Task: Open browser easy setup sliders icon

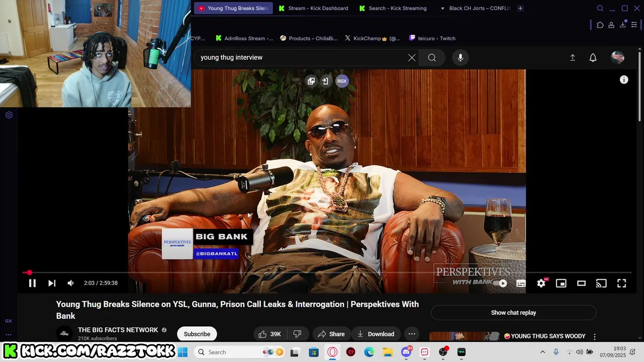Action: click(634, 25)
